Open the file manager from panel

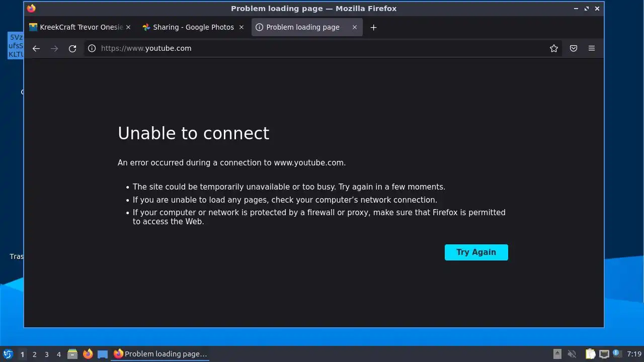point(72,354)
